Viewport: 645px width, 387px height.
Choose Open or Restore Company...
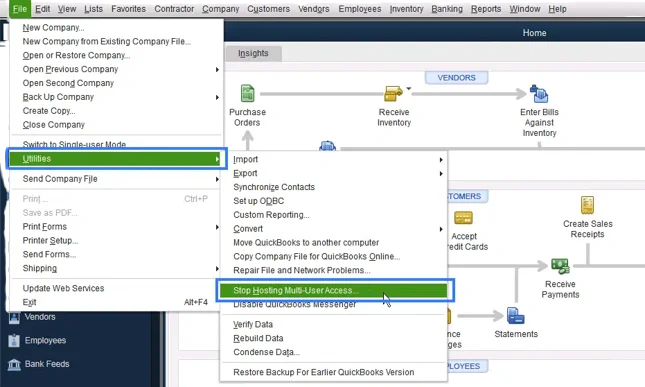tap(76, 56)
